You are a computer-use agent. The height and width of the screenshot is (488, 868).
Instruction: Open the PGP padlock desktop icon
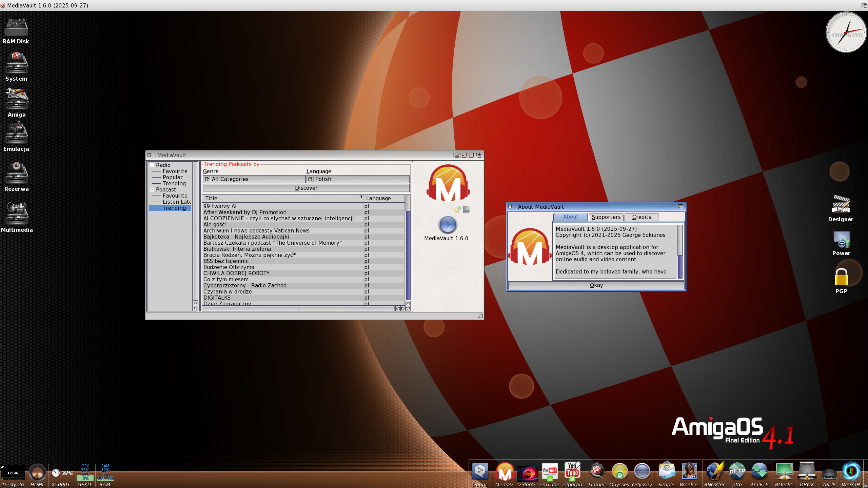click(x=841, y=277)
